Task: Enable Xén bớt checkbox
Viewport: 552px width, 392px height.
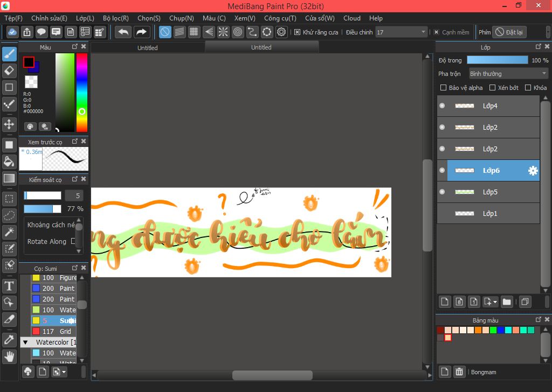Action: 493,88
